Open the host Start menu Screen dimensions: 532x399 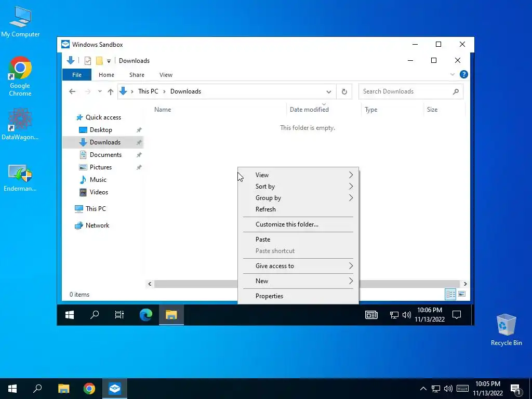tap(12, 389)
